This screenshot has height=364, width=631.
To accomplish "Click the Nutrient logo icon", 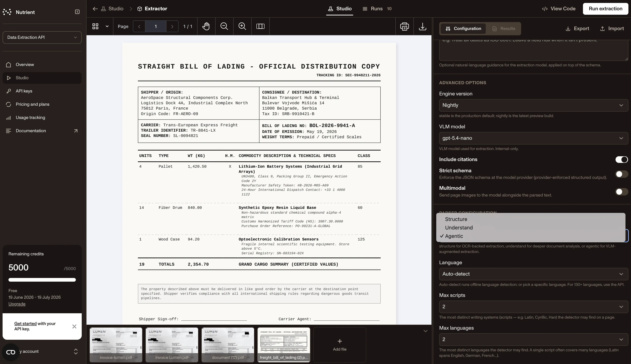I will pyautogui.click(x=7, y=12).
